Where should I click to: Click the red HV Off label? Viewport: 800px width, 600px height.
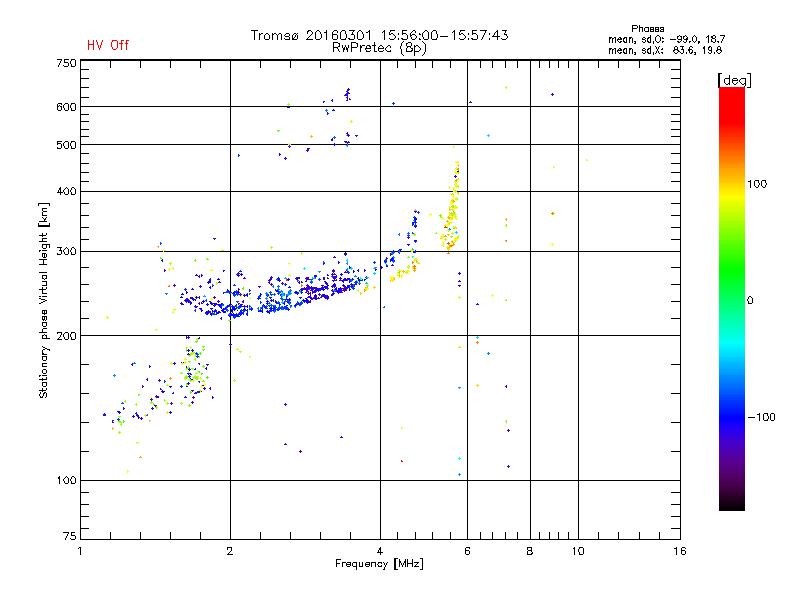tap(108, 45)
